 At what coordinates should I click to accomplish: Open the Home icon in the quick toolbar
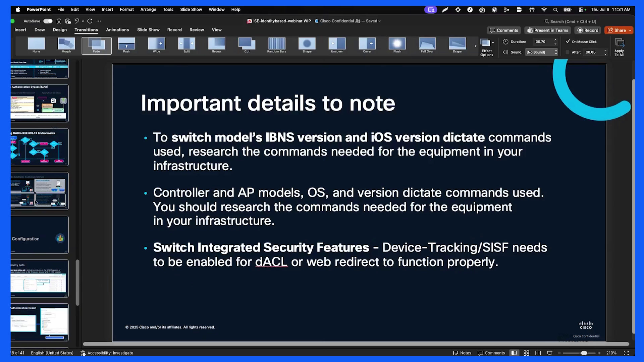(x=59, y=21)
